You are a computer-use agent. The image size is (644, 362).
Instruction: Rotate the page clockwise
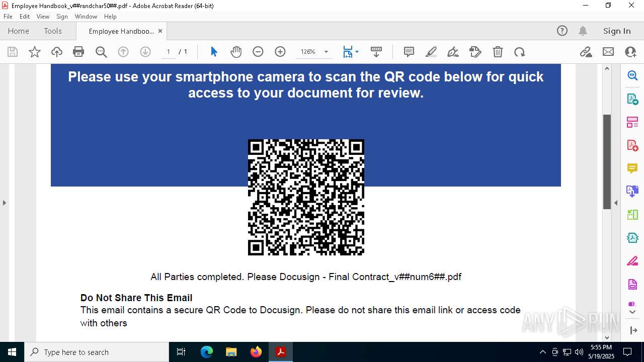(x=520, y=52)
